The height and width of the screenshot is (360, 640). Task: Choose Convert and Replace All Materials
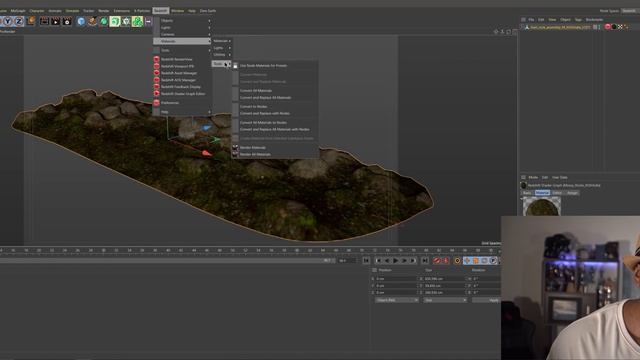[x=276, y=98]
